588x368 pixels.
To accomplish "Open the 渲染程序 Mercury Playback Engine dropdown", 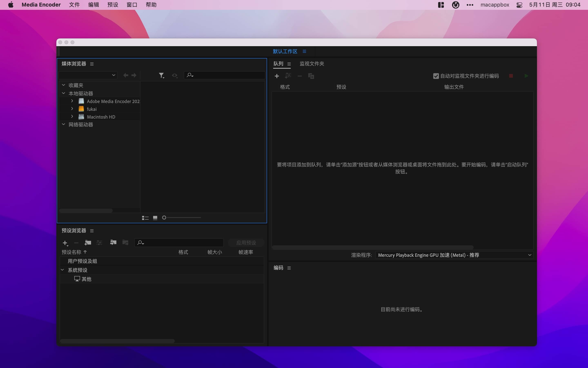I will pos(454,255).
